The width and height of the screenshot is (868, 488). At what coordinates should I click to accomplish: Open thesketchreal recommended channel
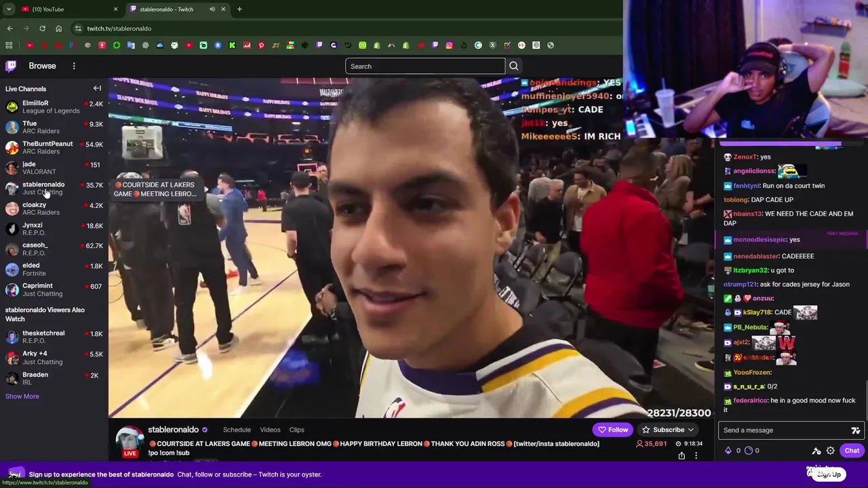[x=54, y=337]
